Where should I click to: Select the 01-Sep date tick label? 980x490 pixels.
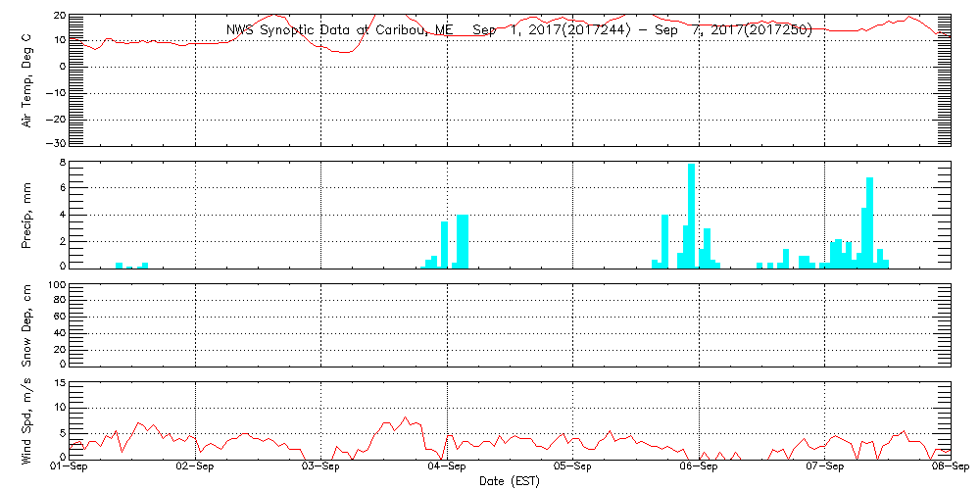coord(70,468)
